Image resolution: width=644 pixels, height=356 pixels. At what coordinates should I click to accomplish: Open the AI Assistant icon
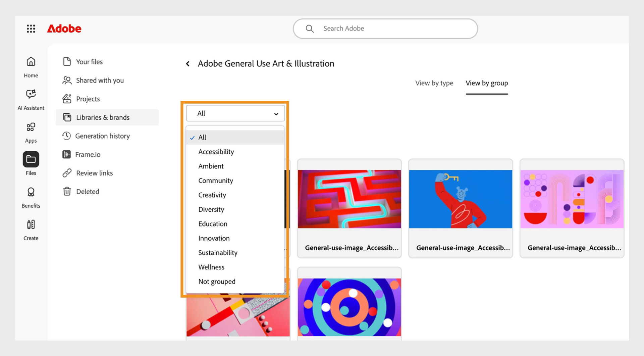pos(31,94)
